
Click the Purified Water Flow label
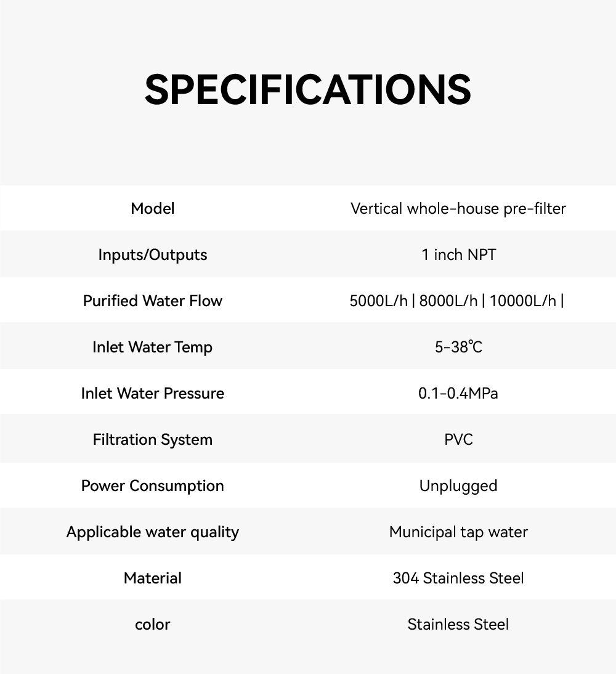pyautogui.click(x=153, y=301)
